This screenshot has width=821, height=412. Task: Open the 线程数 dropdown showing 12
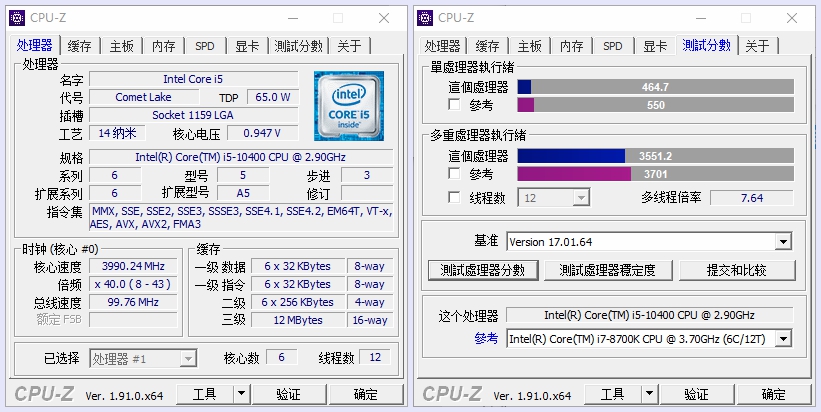click(554, 198)
